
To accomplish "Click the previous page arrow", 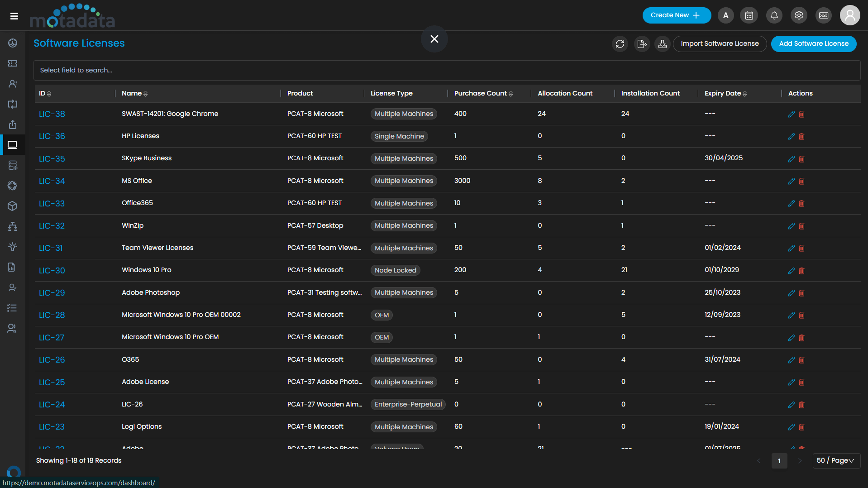I will (x=759, y=461).
